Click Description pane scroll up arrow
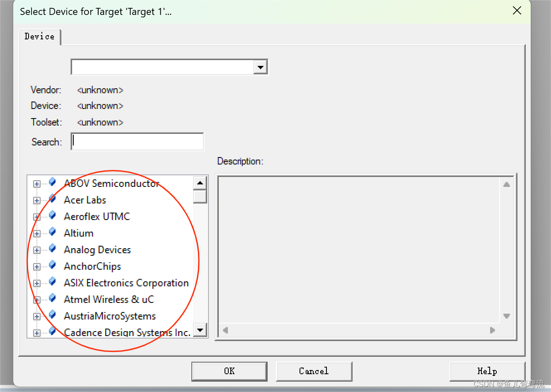The height and width of the screenshot is (392, 551). point(507,184)
